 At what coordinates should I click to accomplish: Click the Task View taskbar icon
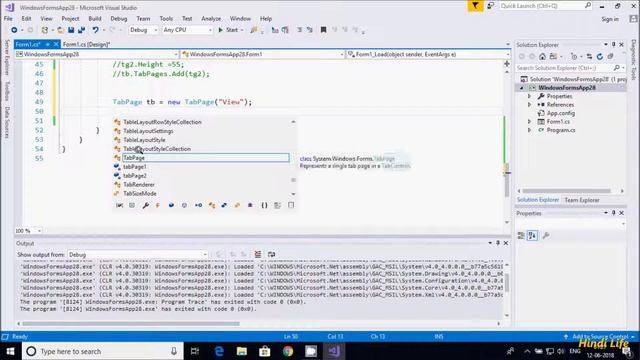[195, 351]
